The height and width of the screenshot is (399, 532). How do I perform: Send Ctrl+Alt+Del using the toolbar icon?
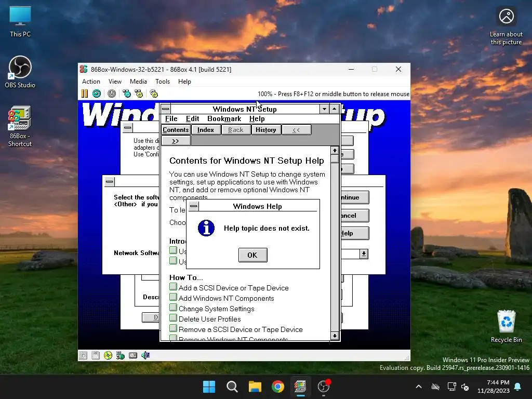tap(127, 94)
